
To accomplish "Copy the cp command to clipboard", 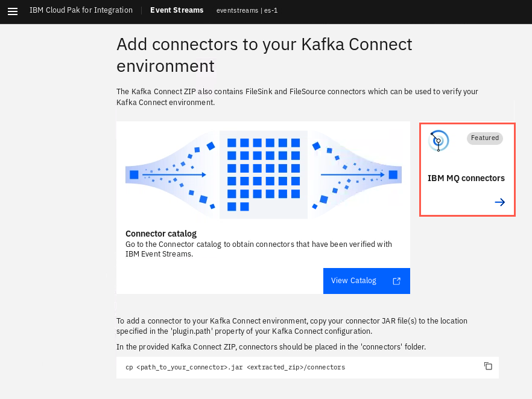I will pos(488,366).
